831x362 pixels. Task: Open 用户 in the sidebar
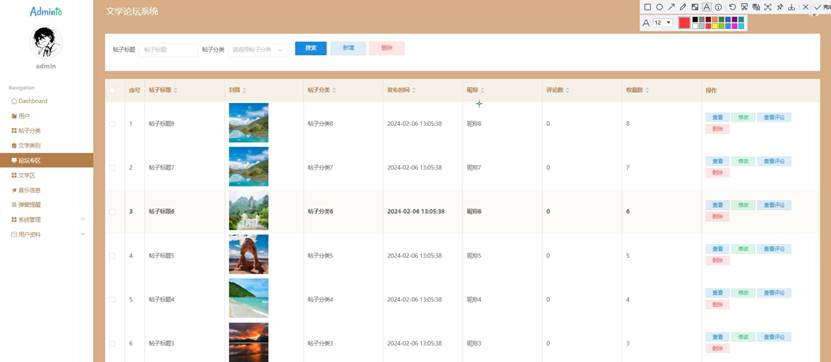pyautogui.click(x=46, y=116)
